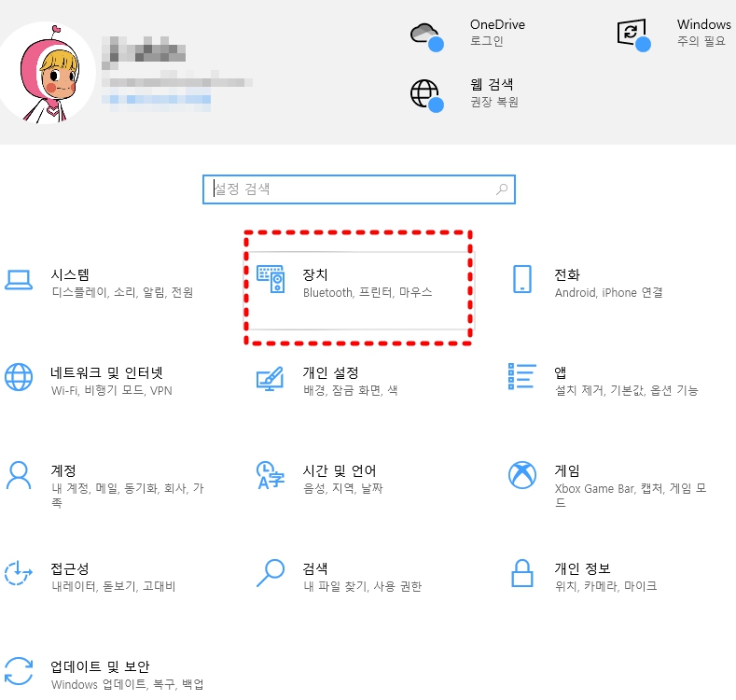Click the profile avatar picture
This screenshot has height=700, width=736.
tap(46, 73)
